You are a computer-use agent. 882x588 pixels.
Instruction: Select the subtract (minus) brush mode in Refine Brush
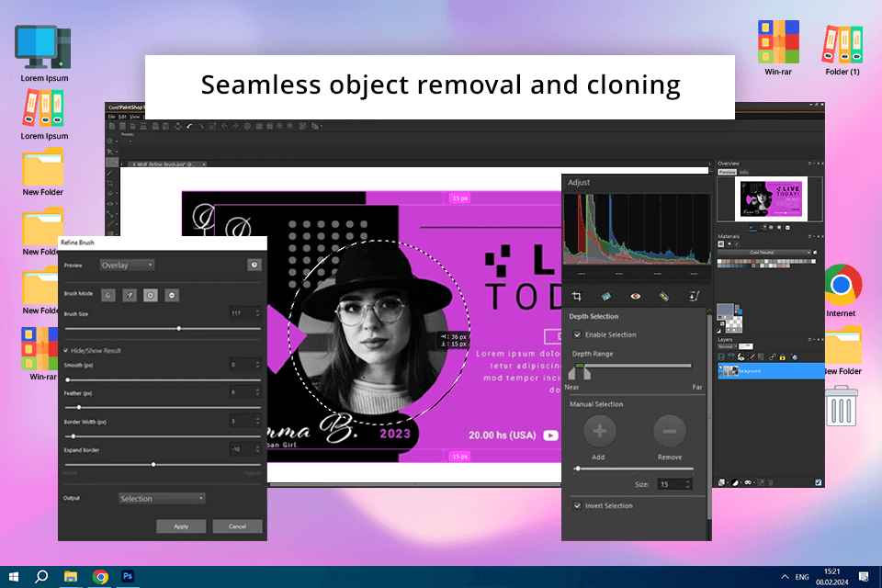click(172, 295)
